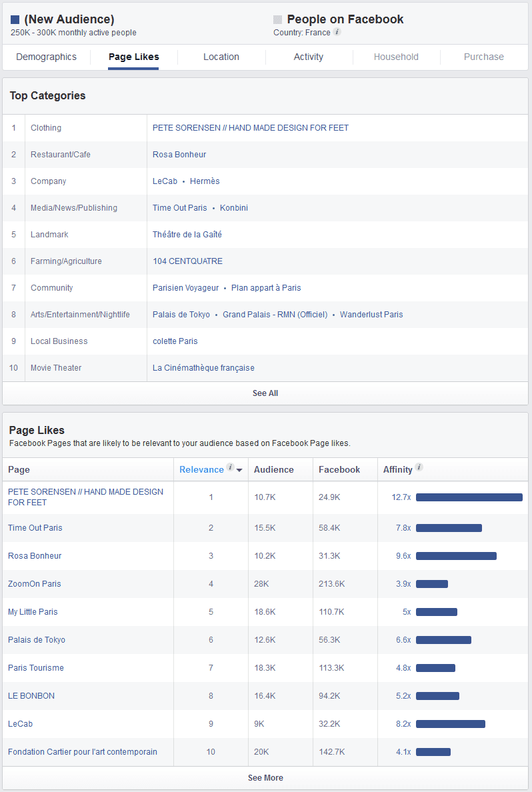Open the Parisien Voyageur link

tap(185, 288)
